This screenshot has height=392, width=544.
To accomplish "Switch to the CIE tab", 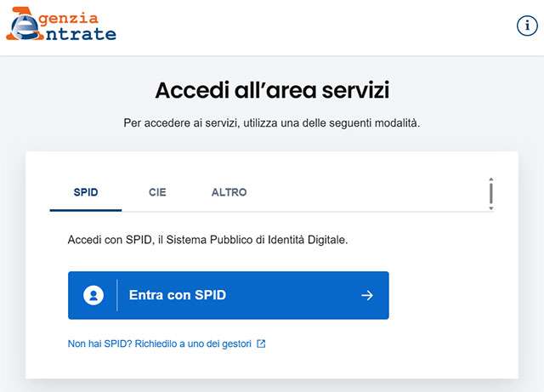I will 157,192.
